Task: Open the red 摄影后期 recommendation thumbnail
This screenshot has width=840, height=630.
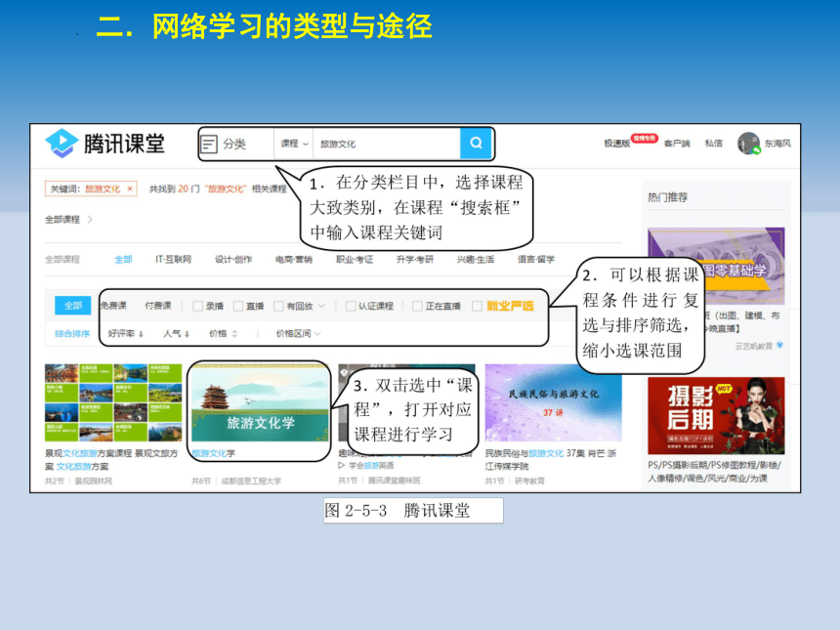Action: [716, 416]
